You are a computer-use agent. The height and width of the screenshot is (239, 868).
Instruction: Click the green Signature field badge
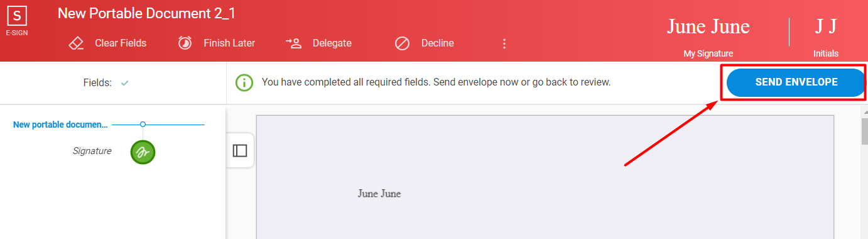tap(143, 152)
